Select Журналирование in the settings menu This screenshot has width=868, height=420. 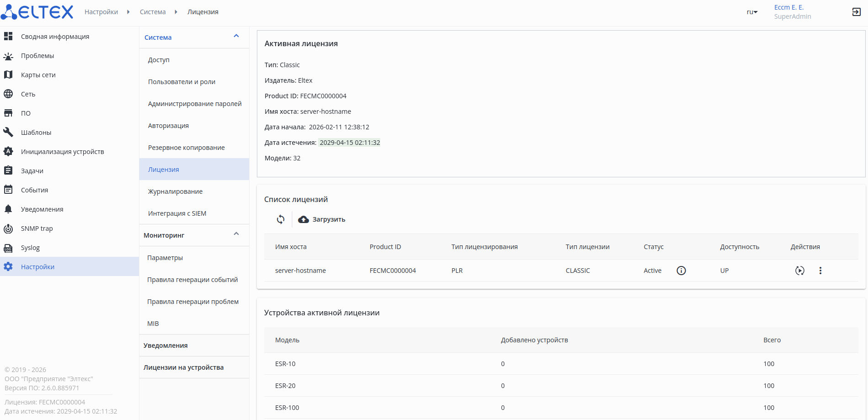(x=175, y=191)
